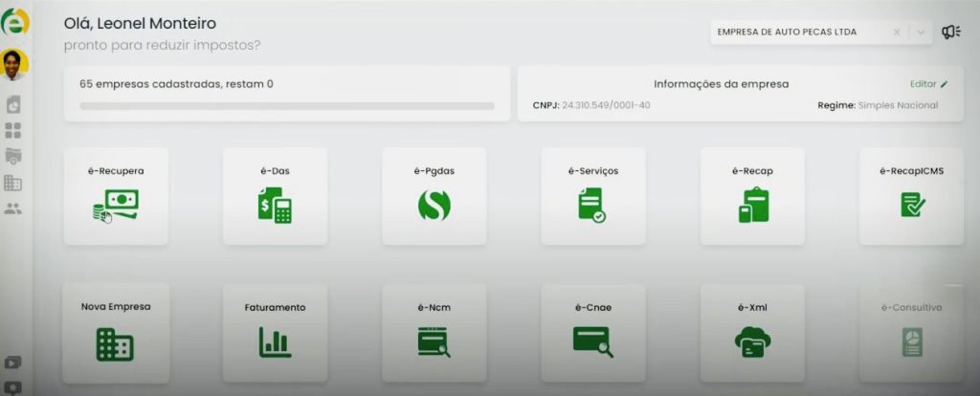The image size is (980, 396).
Task: Click the é-RecapICMS label
Action: click(x=912, y=171)
